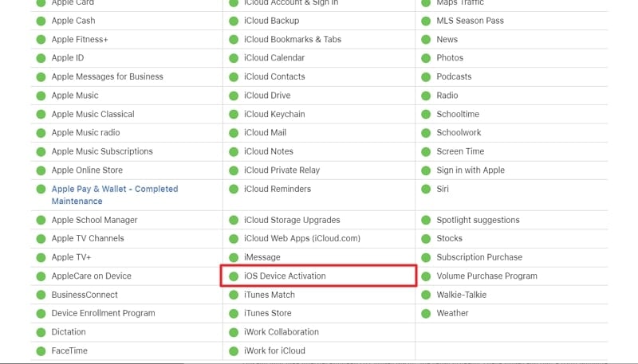Click green dot next to iTunes Store
Viewport: 638px width, 364px height.
(x=234, y=314)
